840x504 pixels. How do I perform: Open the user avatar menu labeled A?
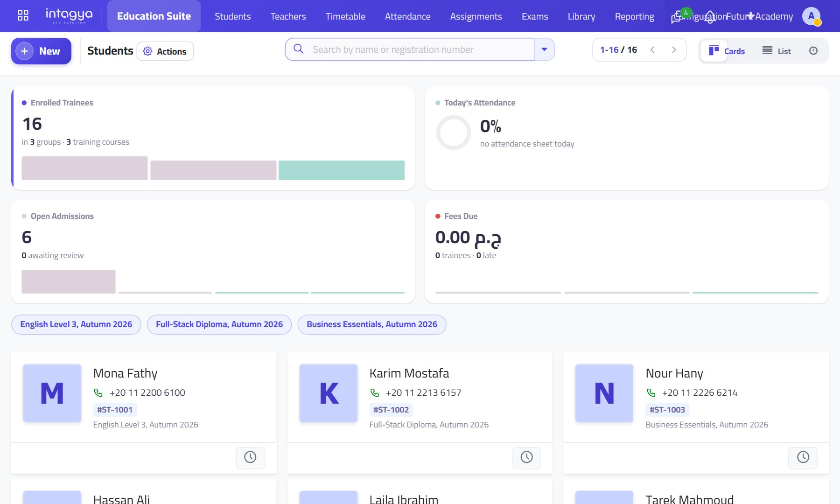coord(811,16)
